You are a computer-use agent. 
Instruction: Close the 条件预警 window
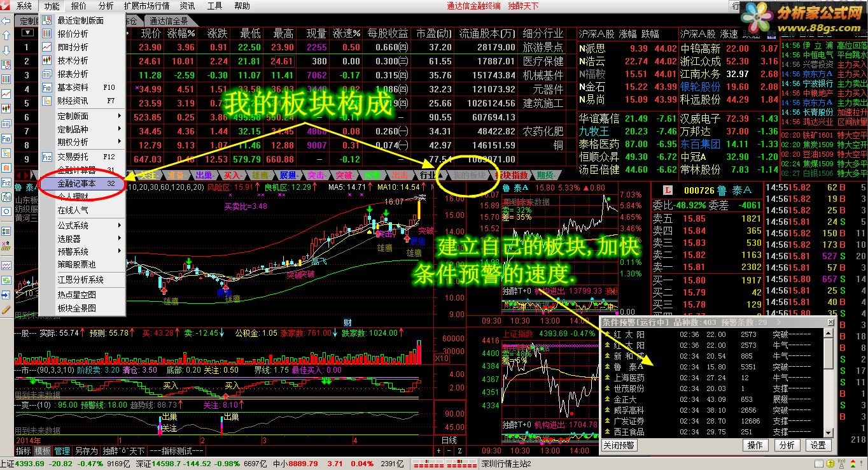[829, 322]
